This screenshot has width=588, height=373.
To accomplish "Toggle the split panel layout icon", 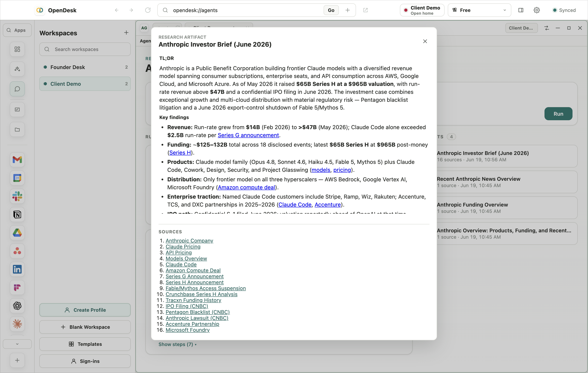I will tap(521, 10).
